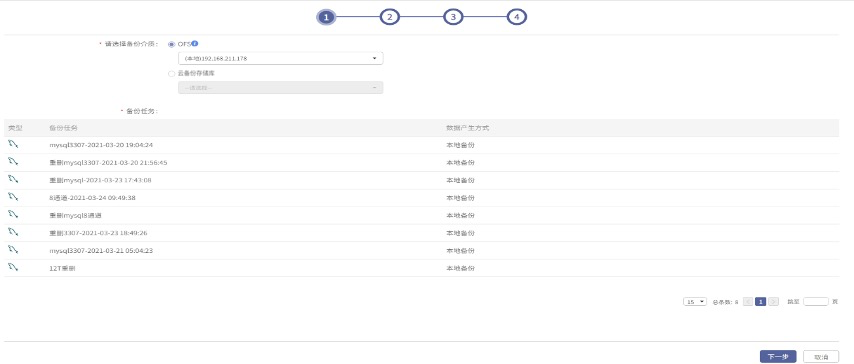The width and height of the screenshot is (854, 364).
Task: Click 本地备份 cell in mysql3307-2021-03-20 19:04:24 row
Action: pyautogui.click(x=460, y=145)
